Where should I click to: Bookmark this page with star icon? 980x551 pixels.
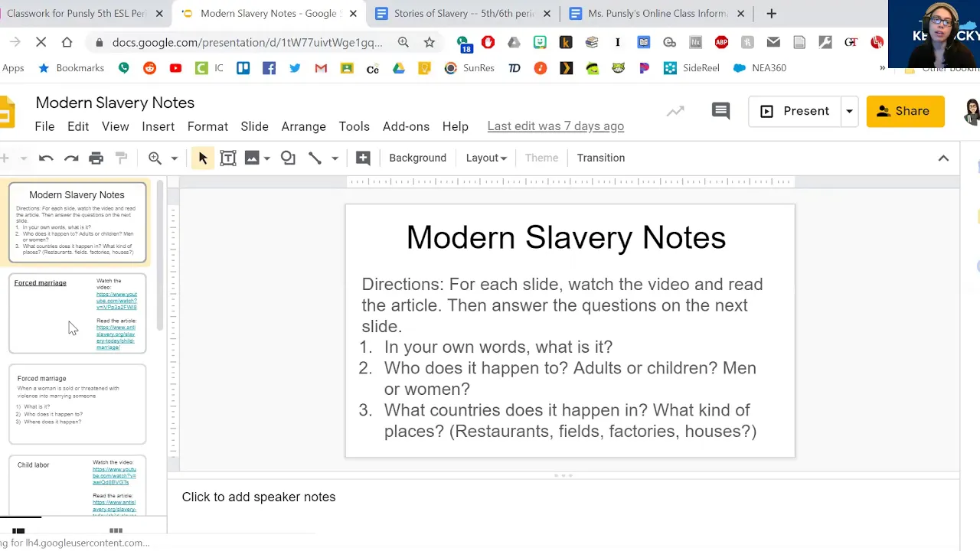(x=429, y=42)
